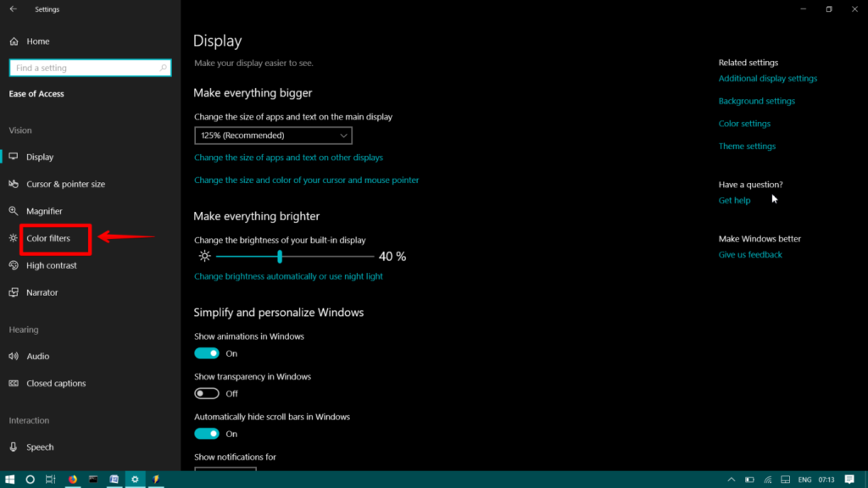Restore down the Settings window
Viewport: 868px width, 488px height.
coord(829,8)
